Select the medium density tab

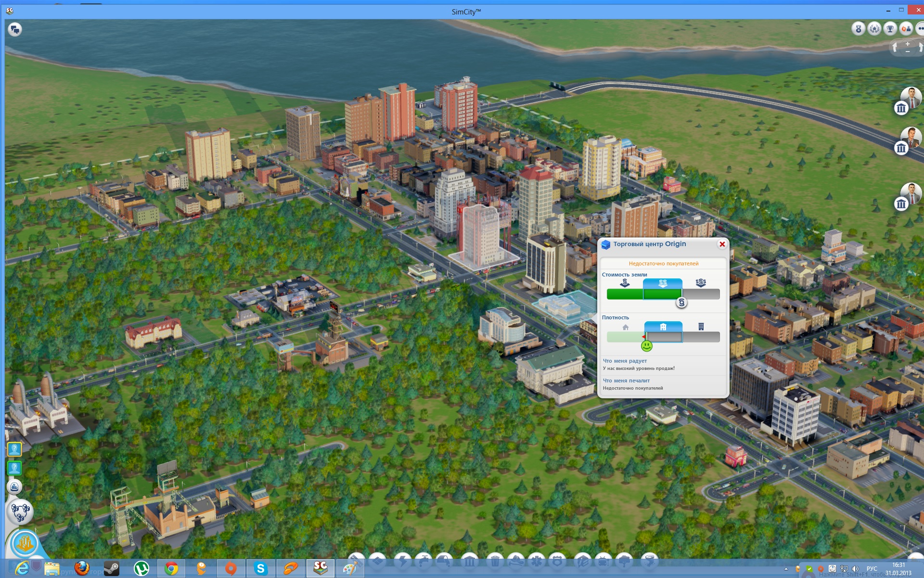[663, 327]
